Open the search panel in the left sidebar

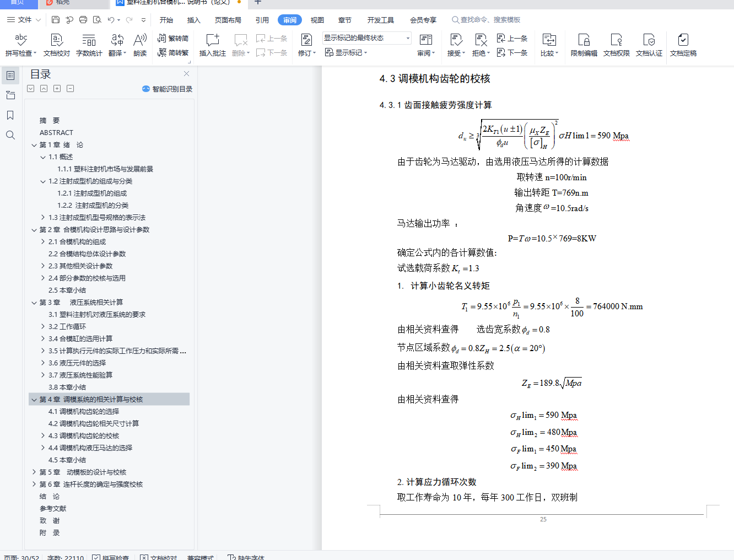coord(10,135)
